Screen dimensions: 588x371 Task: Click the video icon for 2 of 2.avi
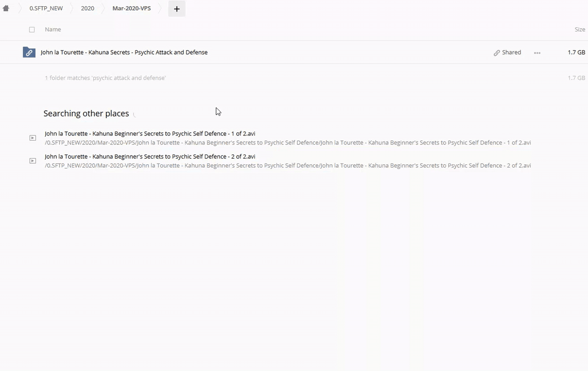pyautogui.click(x=32, y=161)
